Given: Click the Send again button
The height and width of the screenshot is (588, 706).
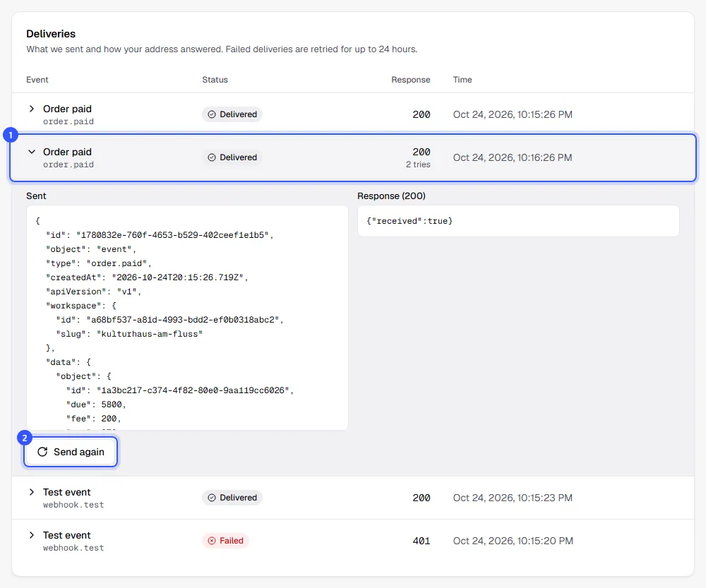Looking at the screenshot, I should pyautogui.click(x=71, y=452).
